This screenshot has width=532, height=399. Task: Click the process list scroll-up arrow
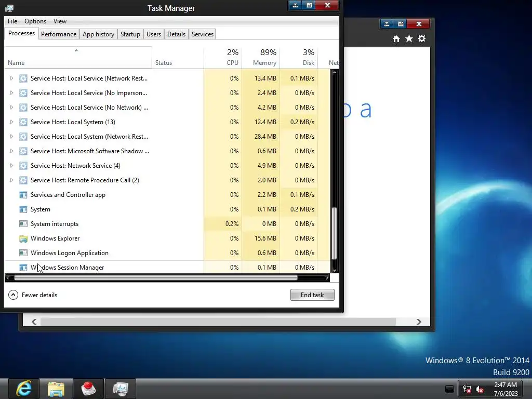[334, 72]
